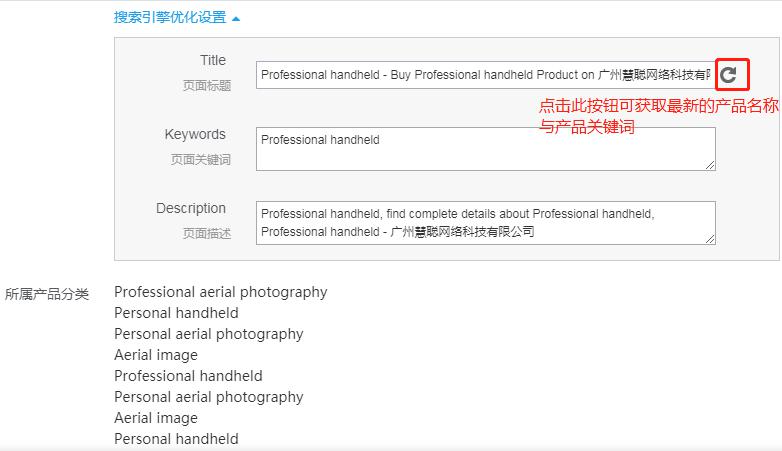Viewport: 782px width, 451px height.
Task: Click the Keywords field label
Action: (196, 135)
